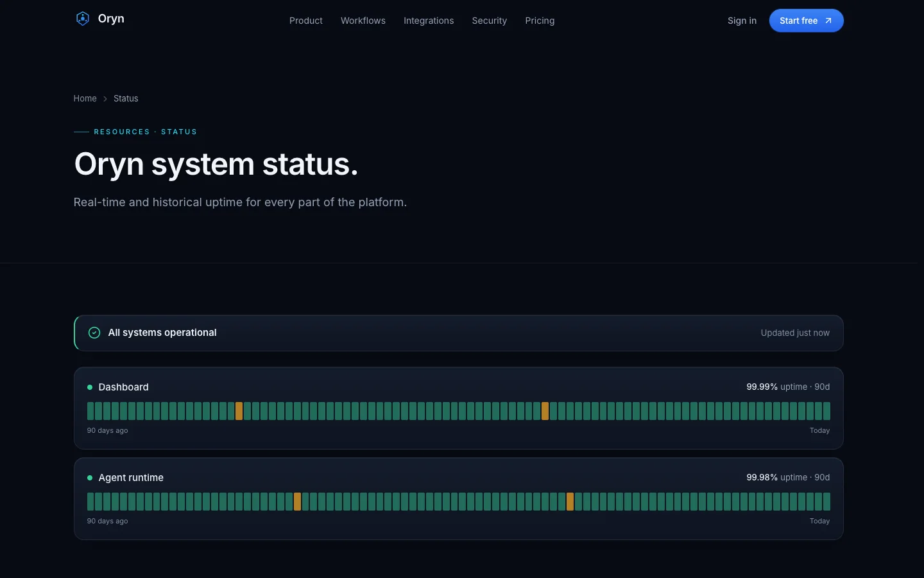Click the first amber bar in Dashboard uptime
This screenshot has height=578, width=924.
click(x=239, y=411)
